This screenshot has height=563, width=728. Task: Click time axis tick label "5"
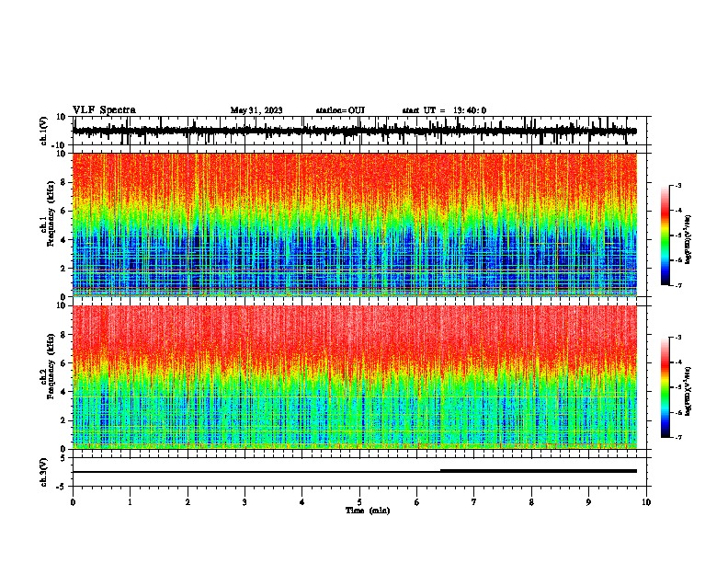(359, 502)
